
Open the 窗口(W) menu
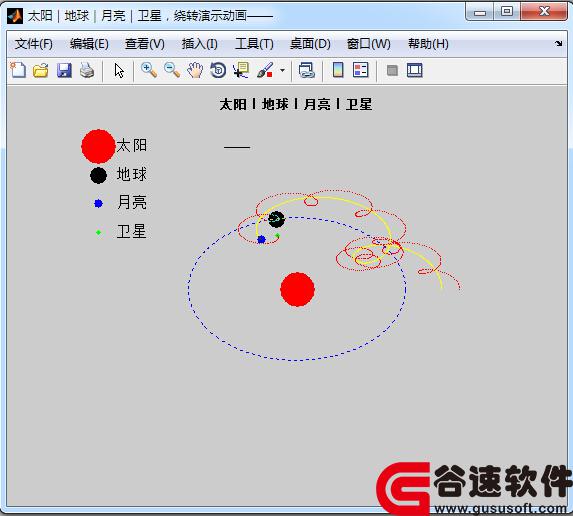pyautogui.click(x=369, y=44)
